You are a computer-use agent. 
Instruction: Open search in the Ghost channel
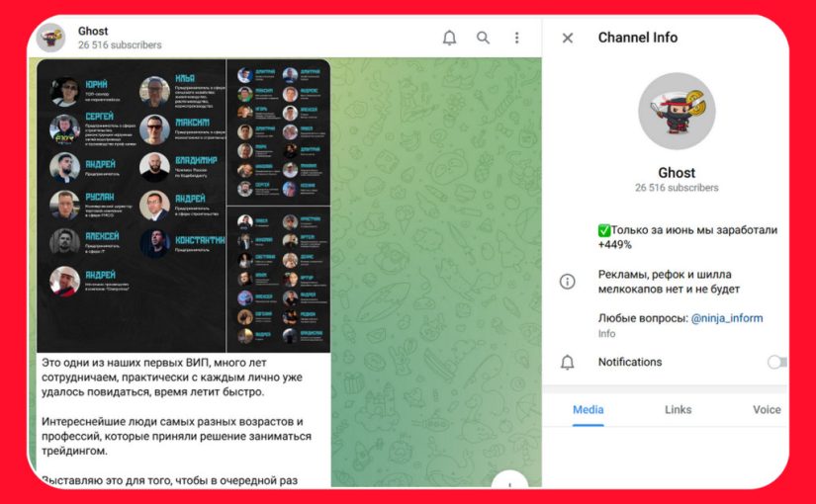(483, 38)
